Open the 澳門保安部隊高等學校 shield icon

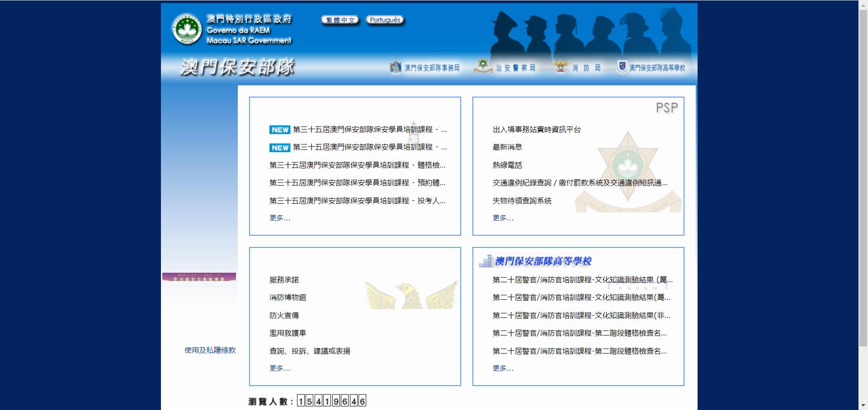click(622, 66)
